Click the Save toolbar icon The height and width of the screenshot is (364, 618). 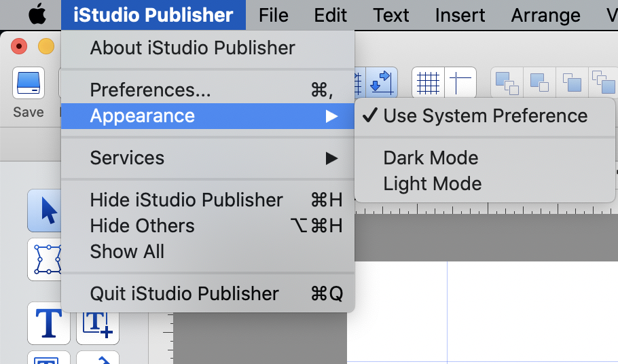(29, 83)
